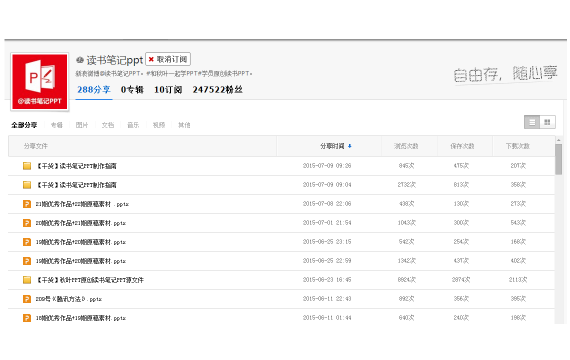
Task: Click the share time 2015-06-23 16:45
Action: (x=327, y=280)
